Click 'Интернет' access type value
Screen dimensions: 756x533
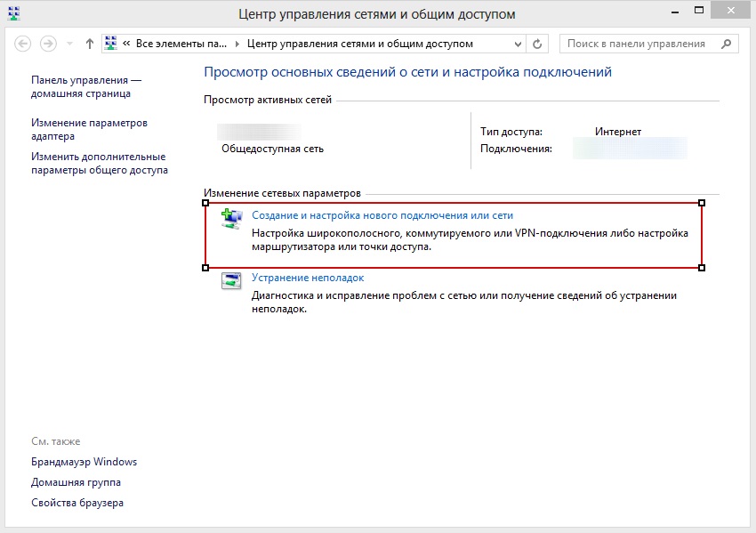tap(618, 131)
